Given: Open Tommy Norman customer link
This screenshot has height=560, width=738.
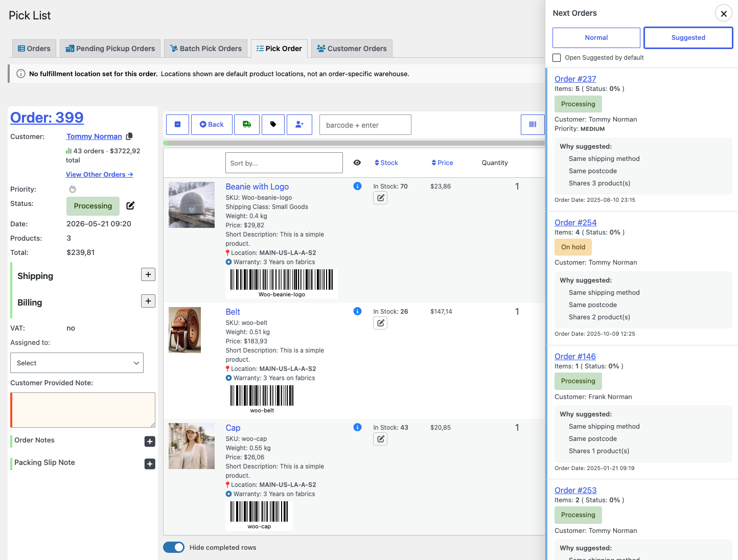Looking at the screenshot, I should pos(94,136).
